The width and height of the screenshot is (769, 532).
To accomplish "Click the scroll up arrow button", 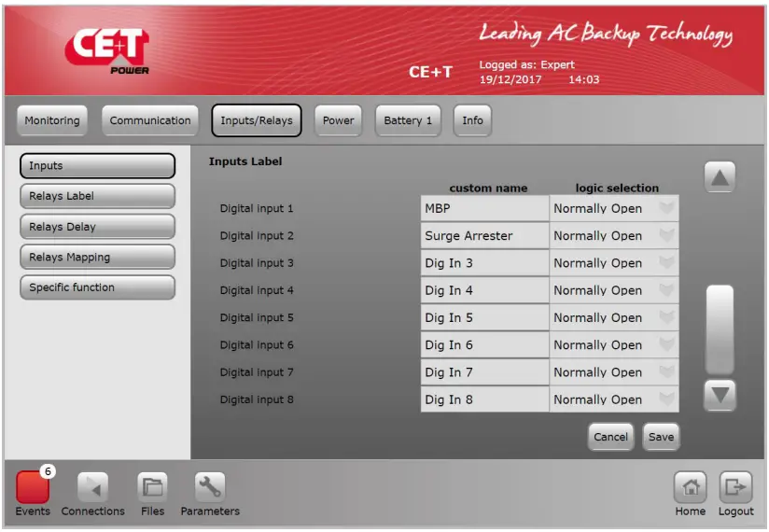I will point(720,177).
